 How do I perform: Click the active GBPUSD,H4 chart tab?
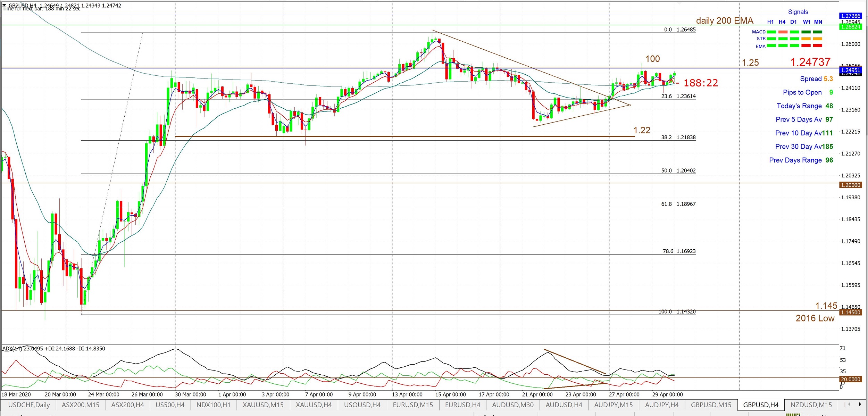pyautogui.click(x=761, y=405)
